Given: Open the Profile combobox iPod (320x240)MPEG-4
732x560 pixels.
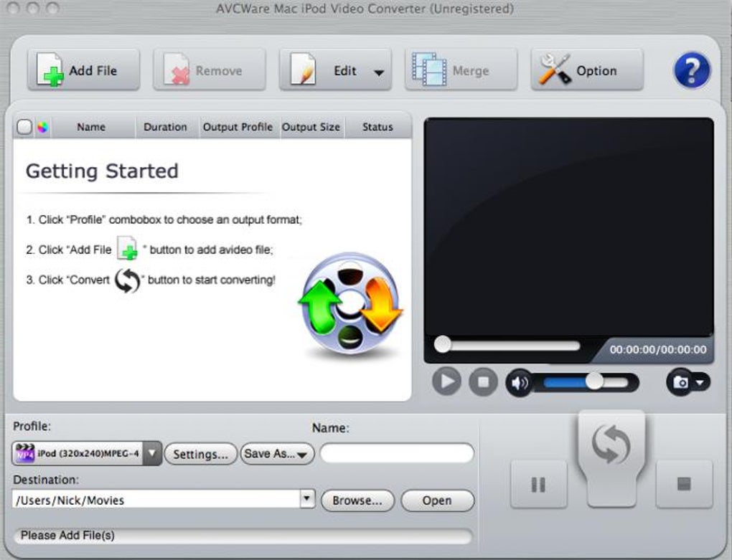Looking at the screenshot, I should click(87, 453).
